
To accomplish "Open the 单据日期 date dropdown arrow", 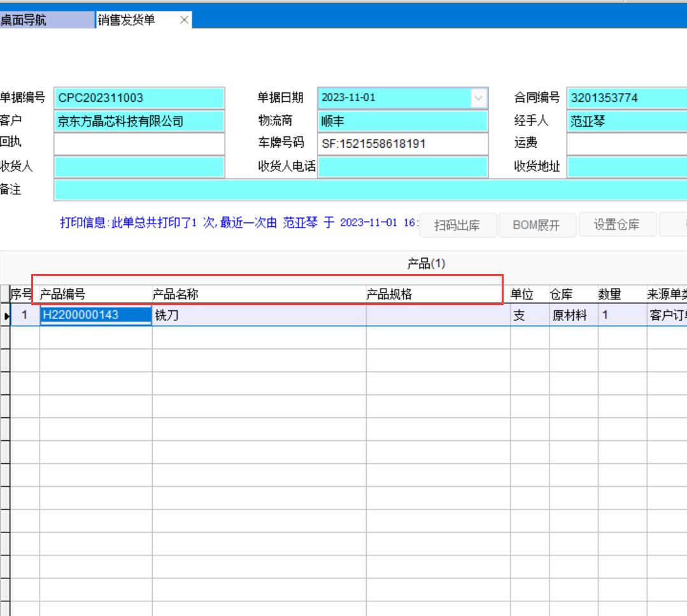I will point(478,98).
